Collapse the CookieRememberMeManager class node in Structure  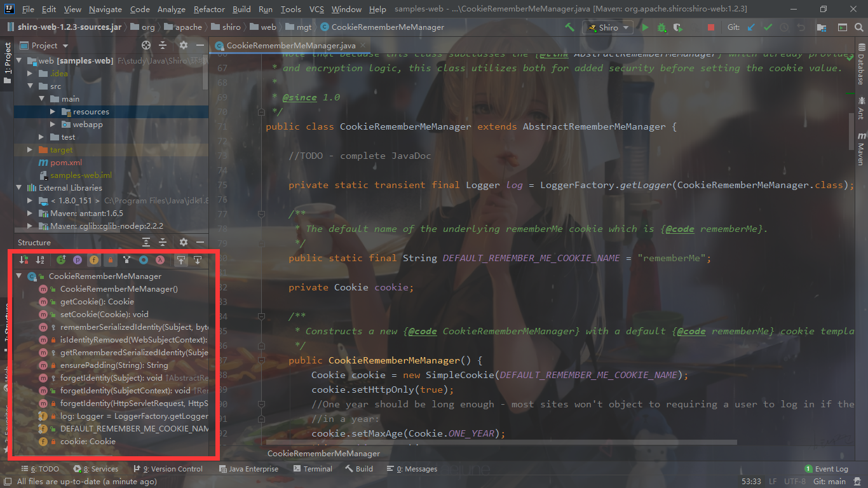[19, 276]
